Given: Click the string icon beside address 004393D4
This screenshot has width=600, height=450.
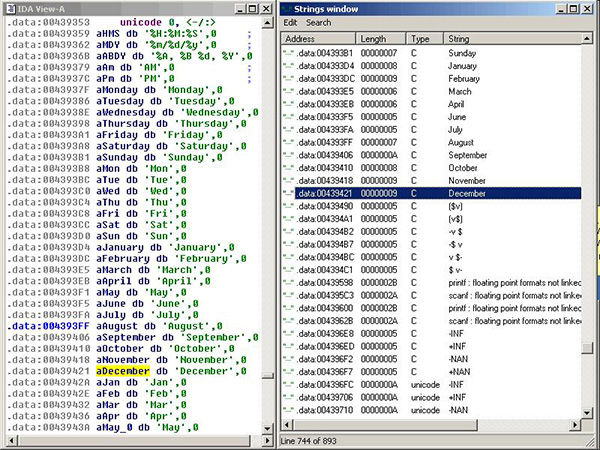Looking at the screenshot, I should pos(289,66).
